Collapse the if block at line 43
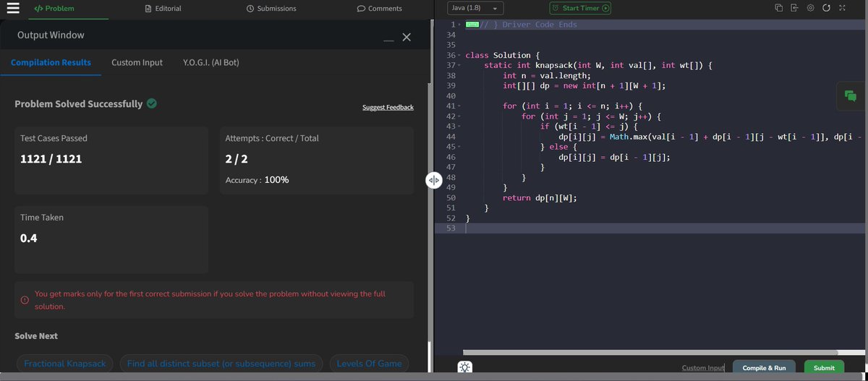Viewport: 868px width, 381px height. coord(460,127)
